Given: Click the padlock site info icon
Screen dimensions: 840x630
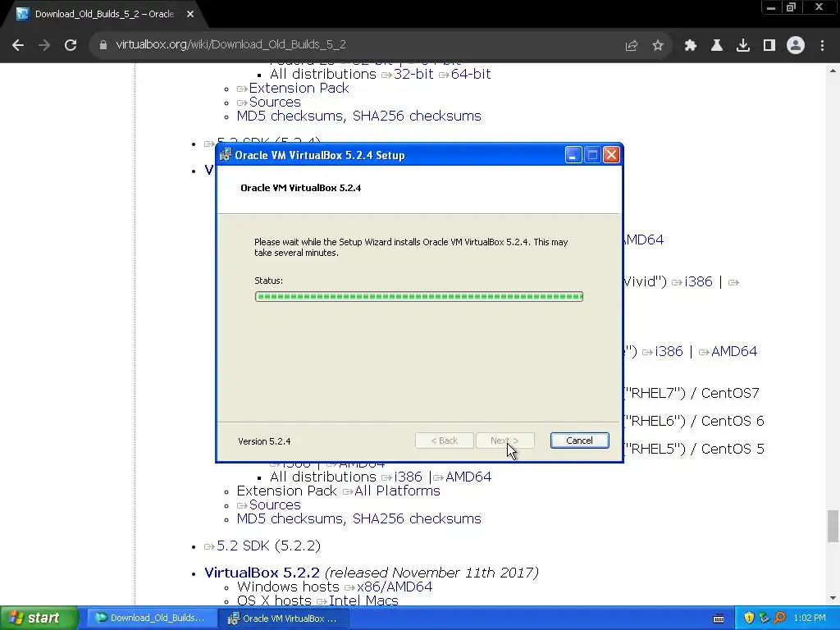Looking at the screenshot, I should point(103,45).
